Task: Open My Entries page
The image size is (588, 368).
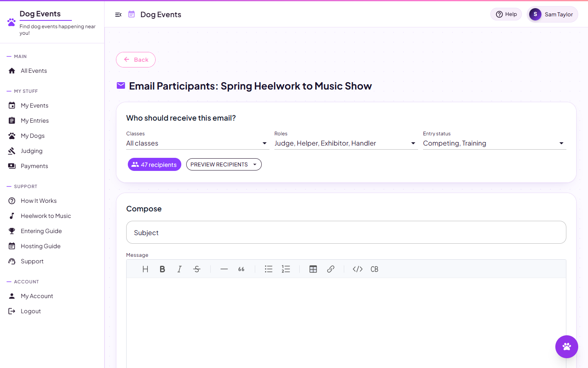Action: (52, 121)
